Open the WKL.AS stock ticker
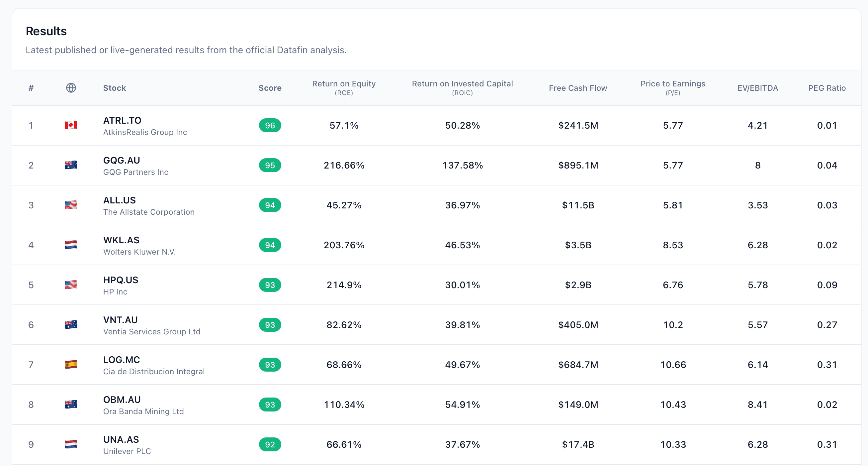 [x=121, y=240]
